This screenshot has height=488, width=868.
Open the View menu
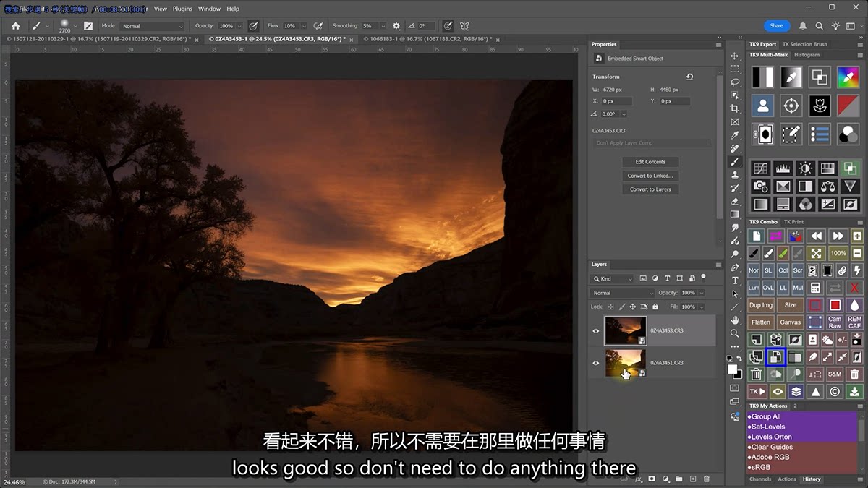tap(160, 9)
